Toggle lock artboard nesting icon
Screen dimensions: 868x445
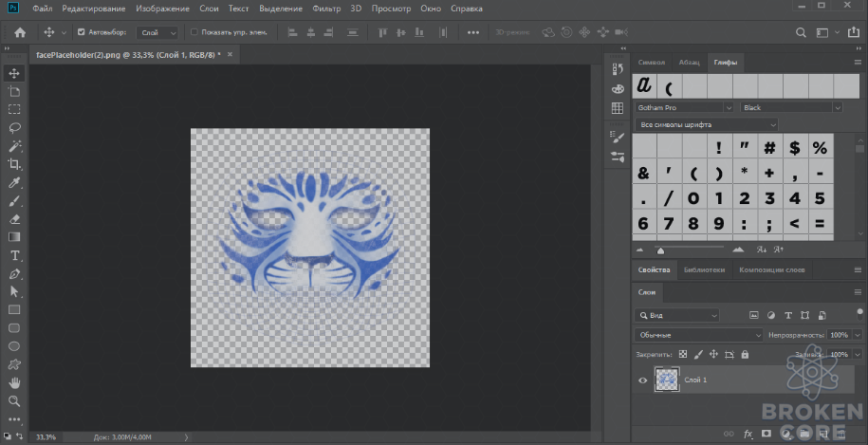pyautogui.click(x=729, y=354)
